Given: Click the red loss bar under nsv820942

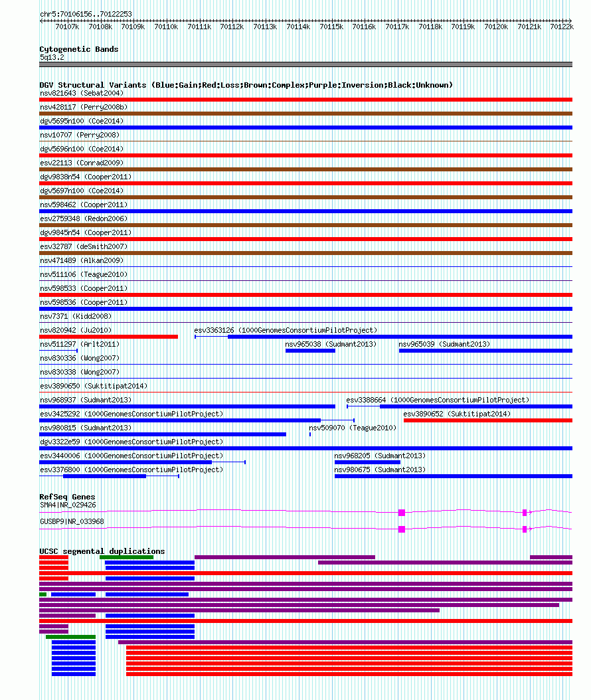Looking at the screenshot, I should click(108, 337).
